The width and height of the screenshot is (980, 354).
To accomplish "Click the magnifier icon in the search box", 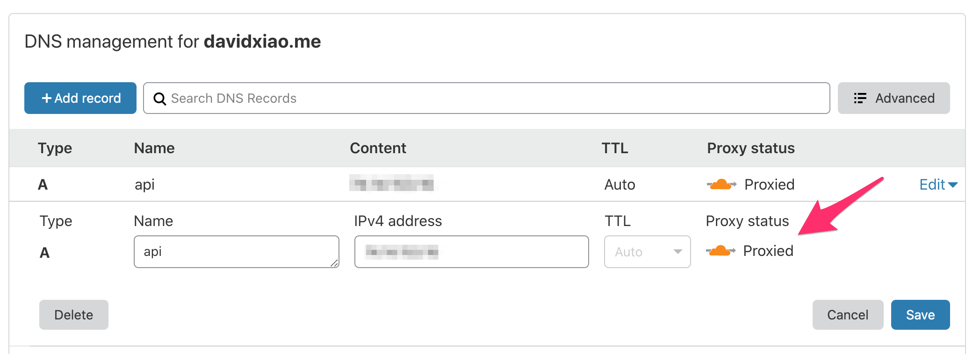I will tap(159, 99).
